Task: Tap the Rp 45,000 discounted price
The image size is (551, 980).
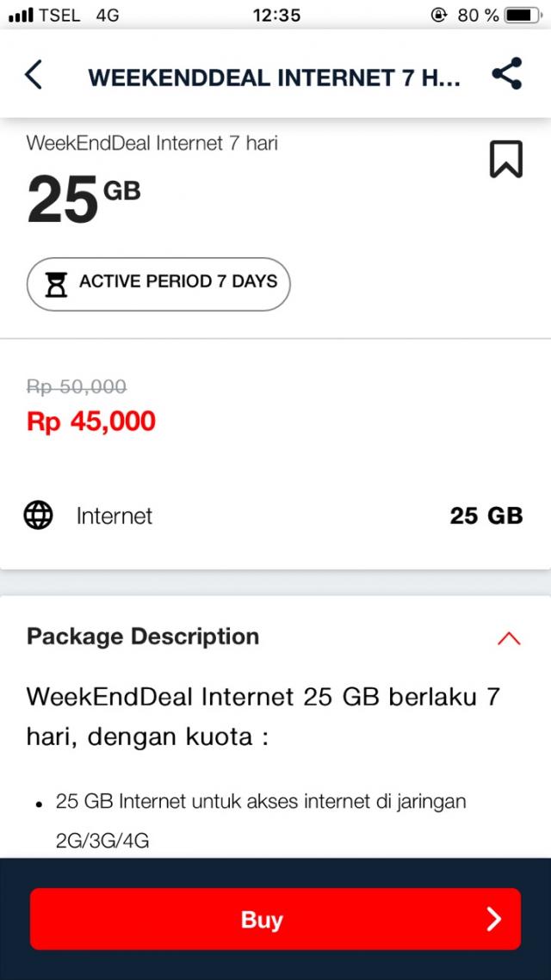Action: (x=91, y=422)
